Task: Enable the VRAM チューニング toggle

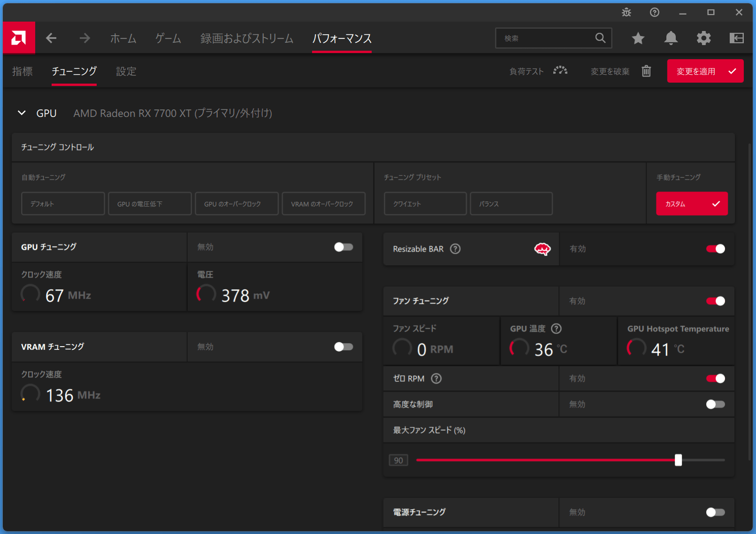Action: 344,347
